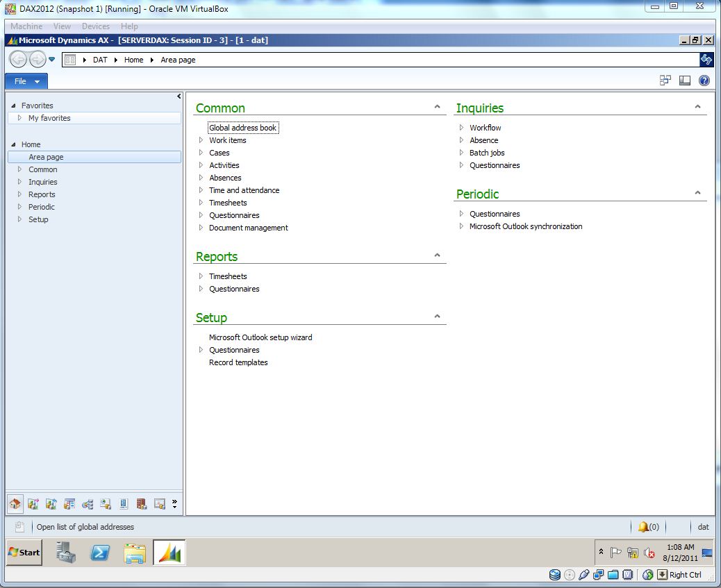Image resolution: width=721 pixels, height=588 pixels.
Task: Open the VirtualBox View menu
Action: pyautogui.click(x=62, y=26)
